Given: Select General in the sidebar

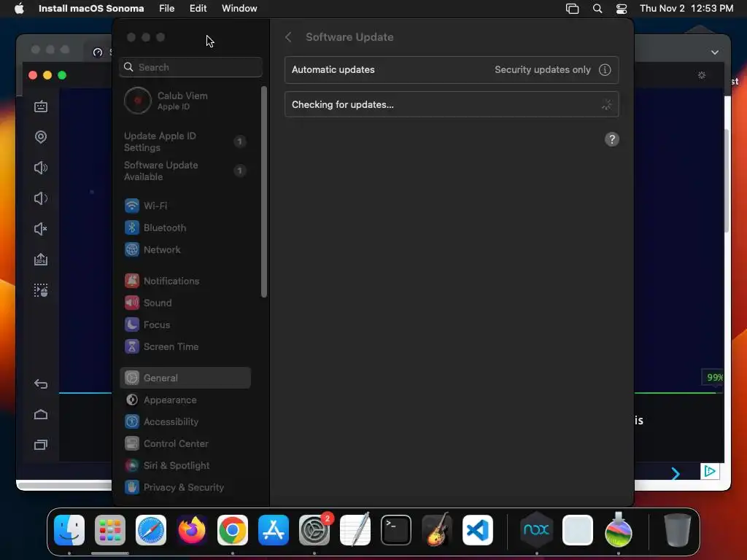Looking at the screenshot, I should [x=185, y=378].
